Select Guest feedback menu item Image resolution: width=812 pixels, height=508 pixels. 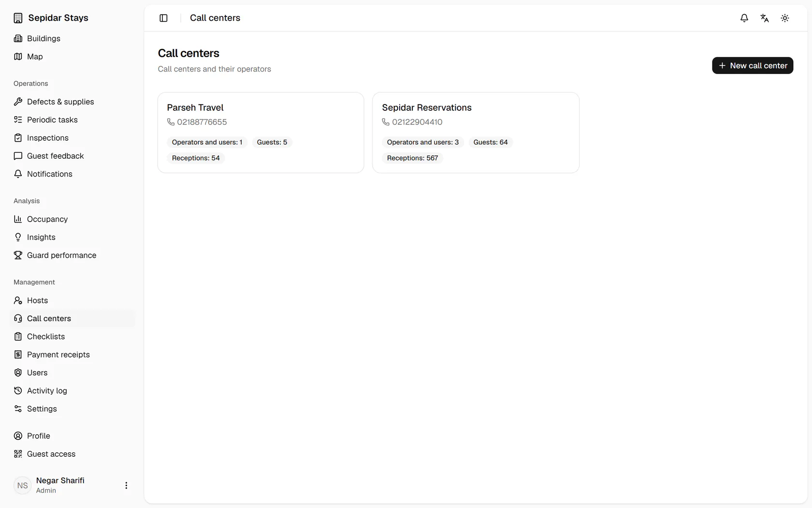point(72,156)
